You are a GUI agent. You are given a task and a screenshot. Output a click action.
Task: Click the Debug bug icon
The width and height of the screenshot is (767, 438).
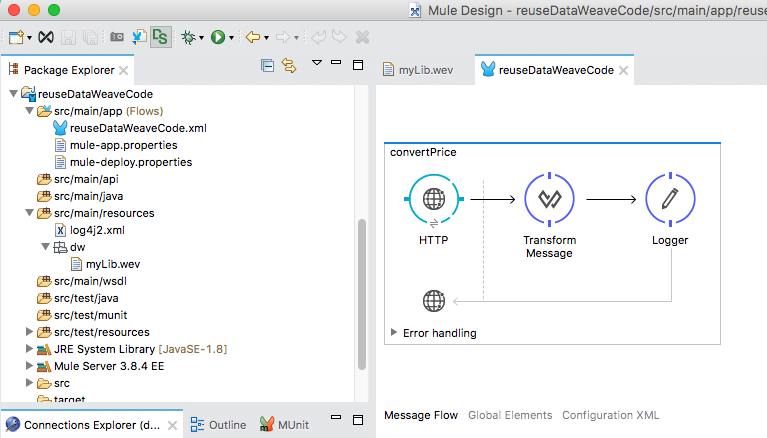tap(188, 37)
